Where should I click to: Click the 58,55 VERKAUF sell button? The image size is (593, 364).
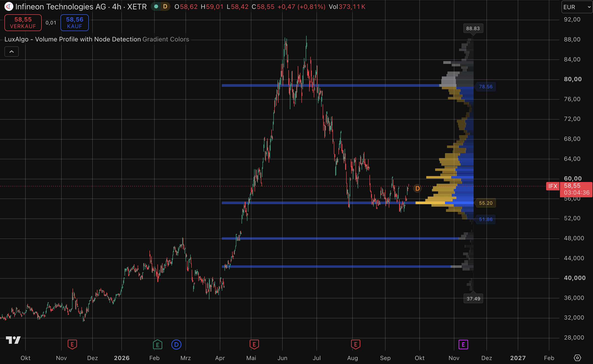coord(23,23)
